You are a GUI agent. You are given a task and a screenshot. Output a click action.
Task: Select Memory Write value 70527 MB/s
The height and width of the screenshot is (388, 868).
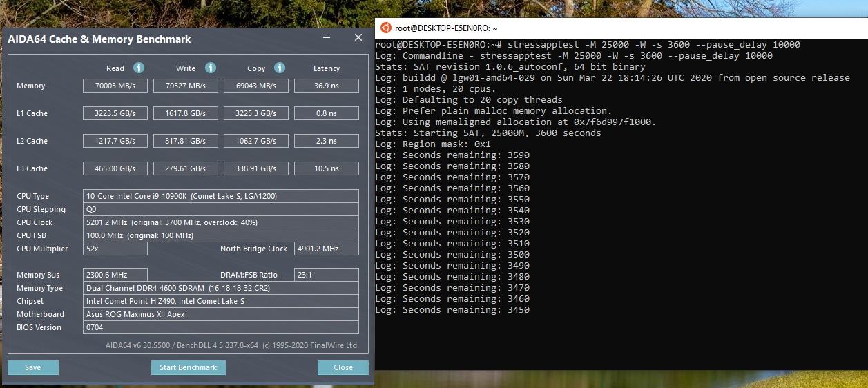pos(186,86)
